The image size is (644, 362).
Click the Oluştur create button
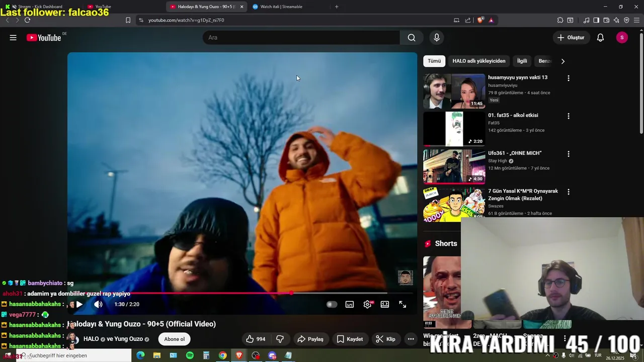pyautogui.click(x=571, y=38)
